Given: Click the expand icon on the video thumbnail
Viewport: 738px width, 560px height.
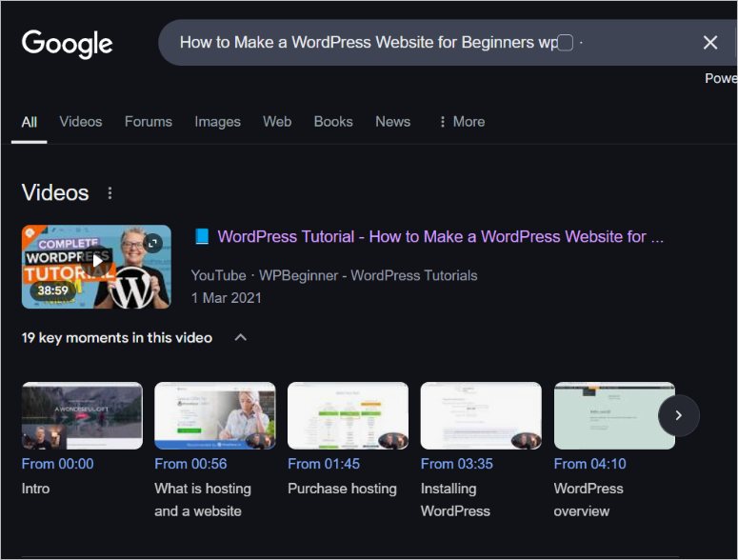Looking at the screenshot, I should (152, 243).
